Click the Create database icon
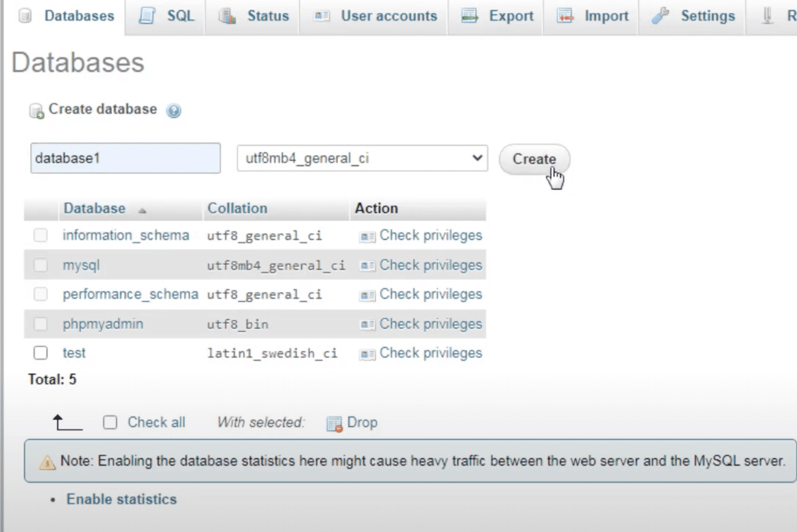This screenshot has height=532, width=797. [36, 111]
